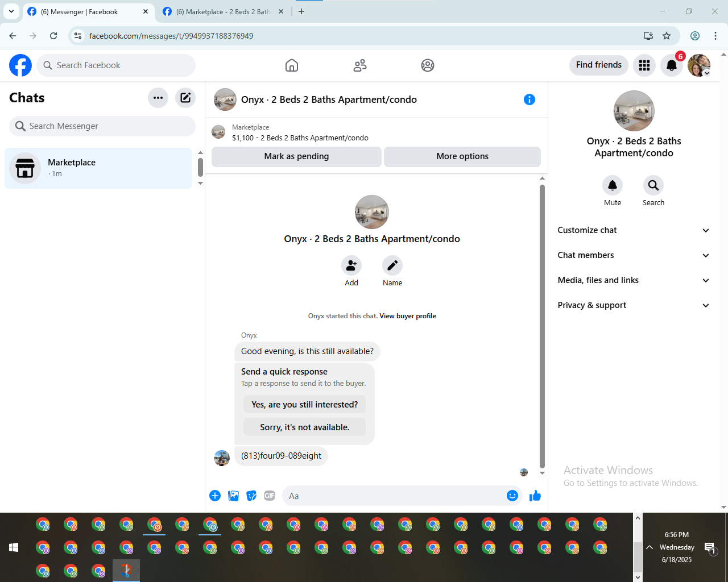Click the Search Facebook field
Image resolution: width=728 pixels, height=582 pixels.
pos(116,65)
